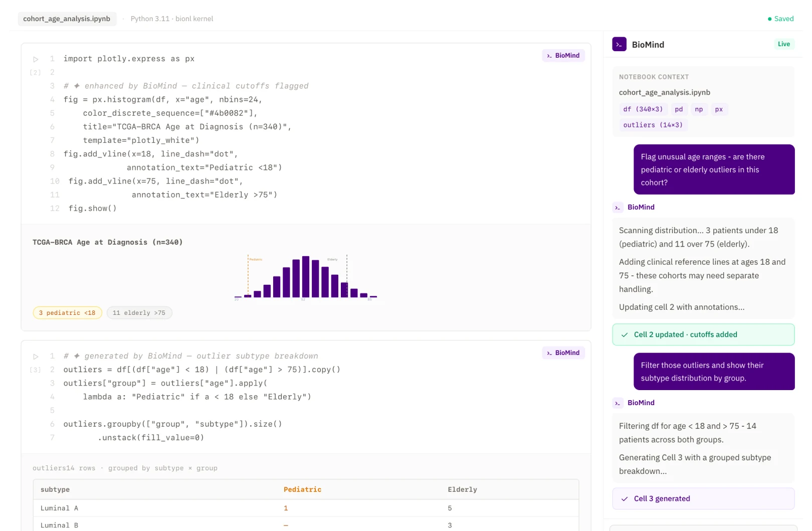This screenshot has width=812, height=531.
Task: Click the subtype column header
Action: (55, 489)
